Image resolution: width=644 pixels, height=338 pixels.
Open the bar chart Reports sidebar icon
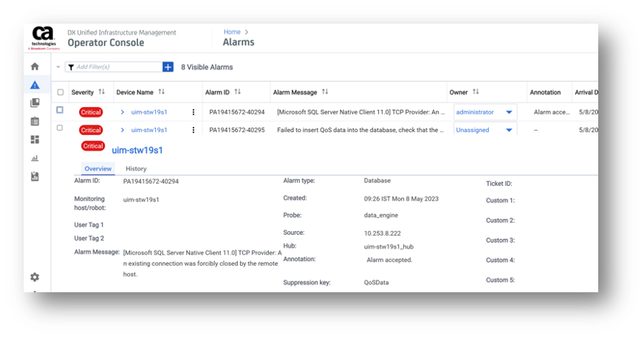pyautogui.click(x=35, y=158)
